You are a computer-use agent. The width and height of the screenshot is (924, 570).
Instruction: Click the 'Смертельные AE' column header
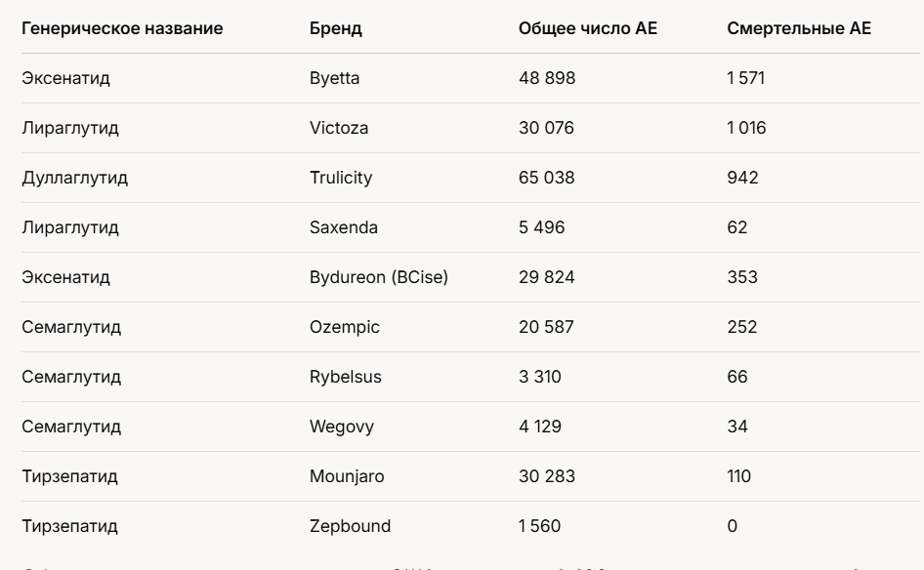799,28
